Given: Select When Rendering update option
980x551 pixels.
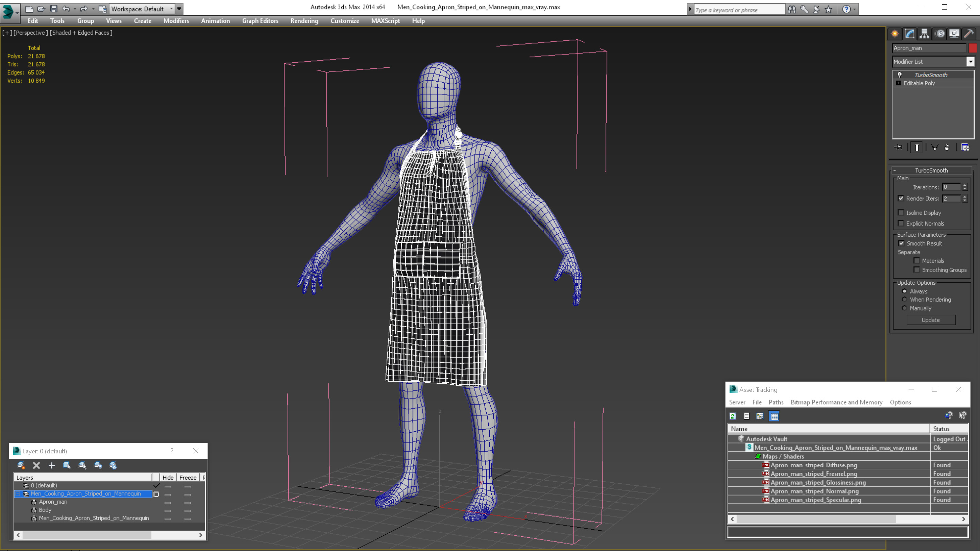Looking at the screenshot, I should pos(904,299).
